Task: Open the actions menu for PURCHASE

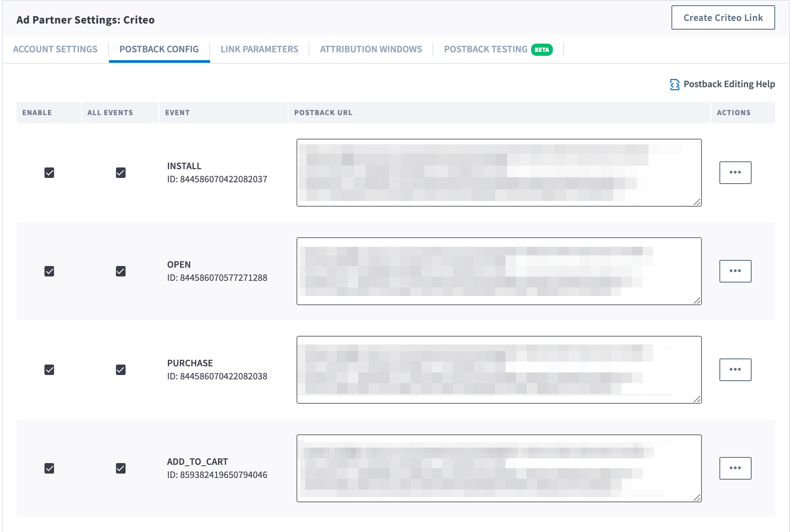Action: pyautogui.click(x=735, y=370)
